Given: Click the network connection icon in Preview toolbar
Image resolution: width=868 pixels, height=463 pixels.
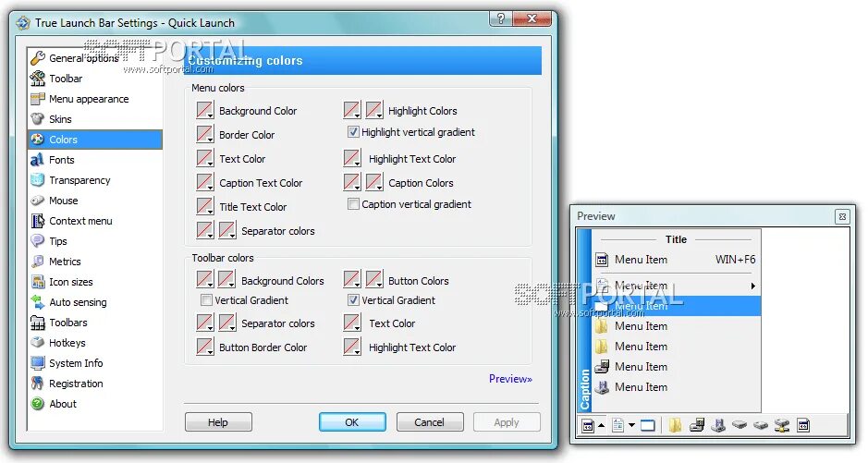Looking at the screenshot, I should 782,425.
